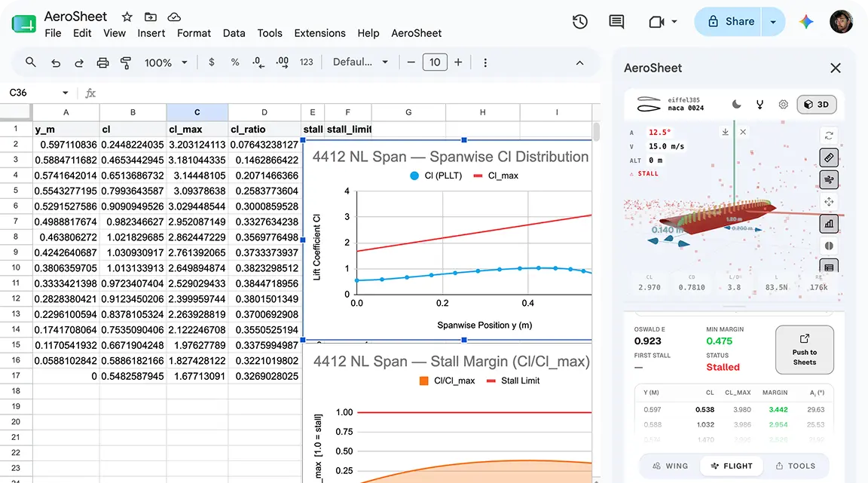Toggle the wind airflow particles icon
This screenshot has height=483, width=868.
829,179
